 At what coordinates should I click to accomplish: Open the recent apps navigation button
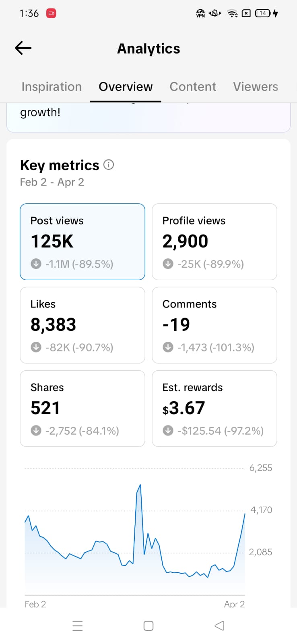click(78, 625)
